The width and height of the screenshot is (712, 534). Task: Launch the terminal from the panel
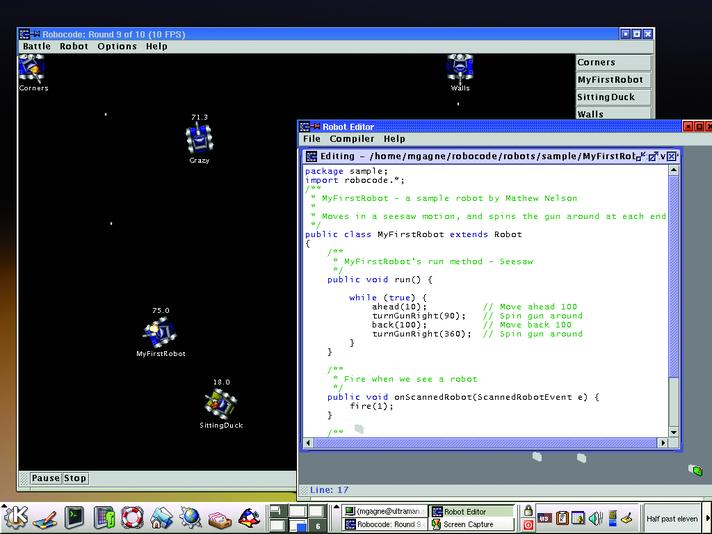[73, 517]
